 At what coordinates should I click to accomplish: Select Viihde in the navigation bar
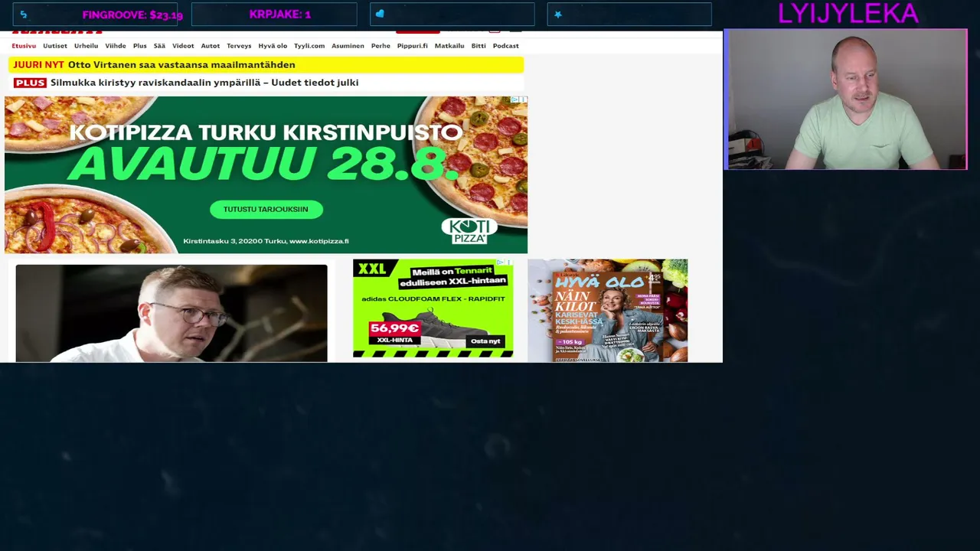(116, 46)
